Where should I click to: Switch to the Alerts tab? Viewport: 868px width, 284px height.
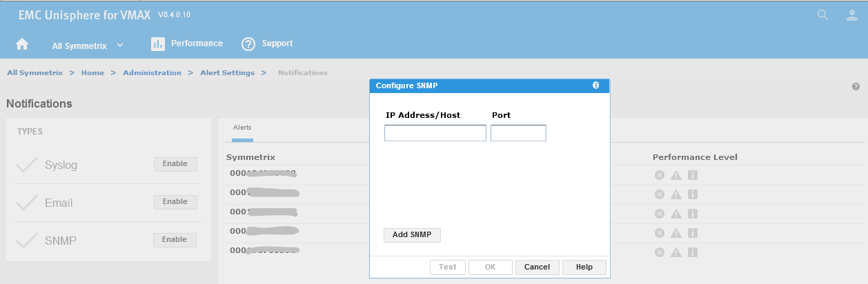[x=242, y=128]
